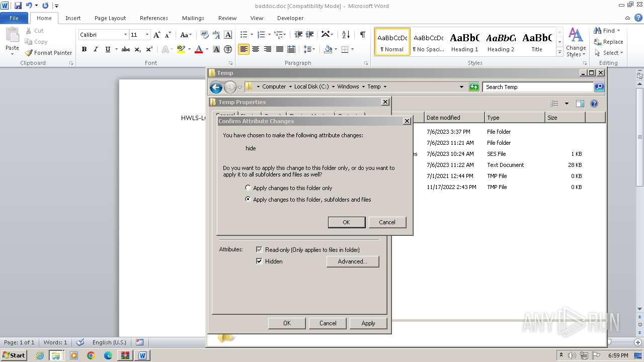Click Save icon in Quick Access Toolbar
644x362 pixels.
pos(18,6)
